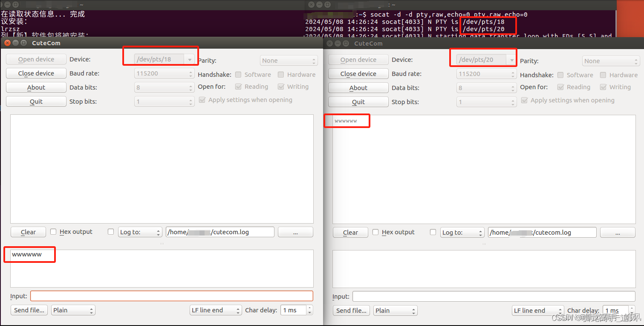Image resolution: width=644 pixels, height=326 pixels.
Task: Maximize the right CuteCom window
Action: tap(346, 43)
